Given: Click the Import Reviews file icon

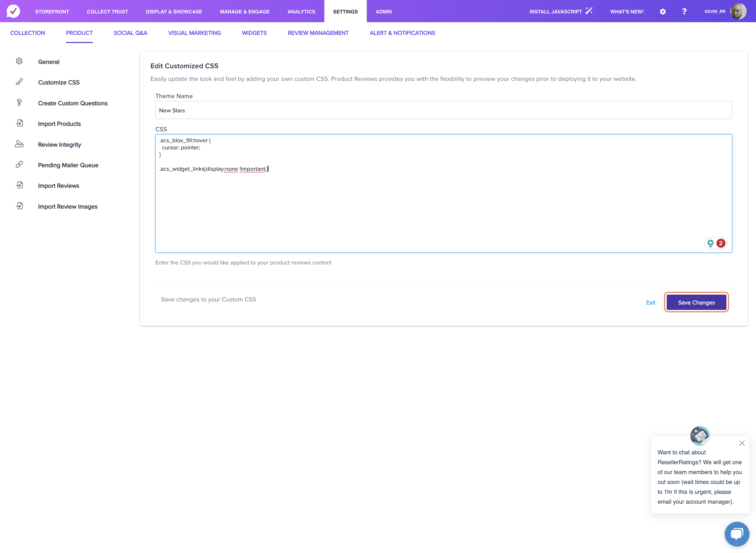Looking at the screenshot, I should pos(19,185).
